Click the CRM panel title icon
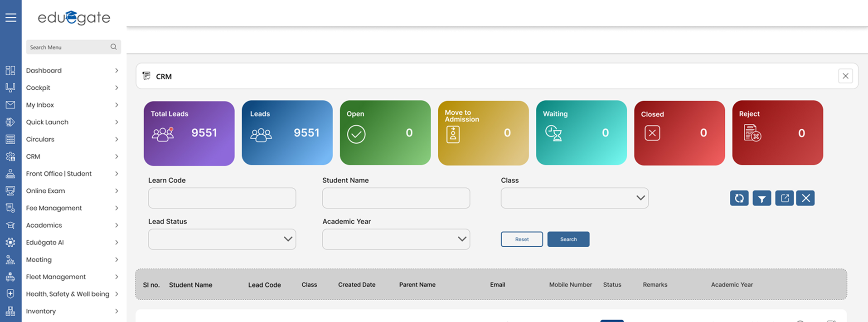 [146, 76]
